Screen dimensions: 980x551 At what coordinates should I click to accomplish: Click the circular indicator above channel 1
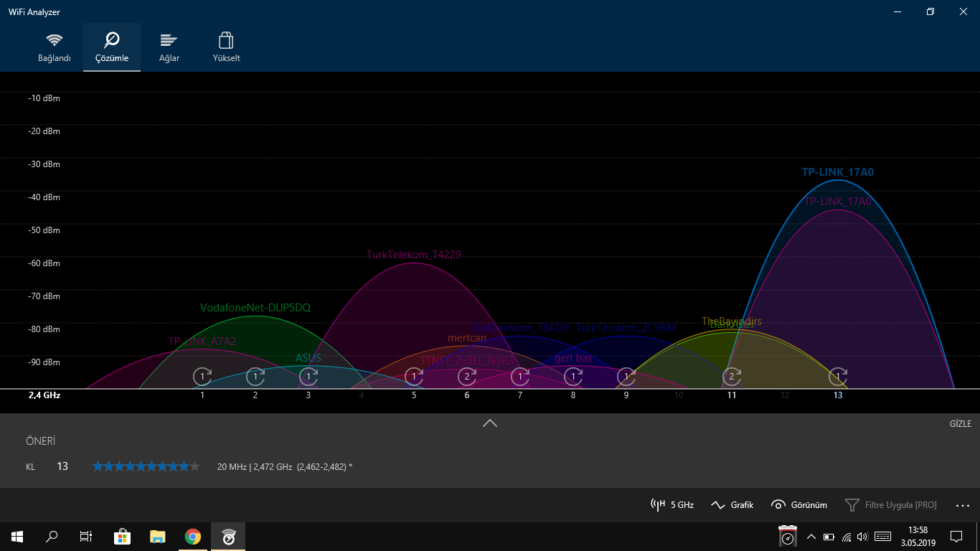click(x=202, y=376)
